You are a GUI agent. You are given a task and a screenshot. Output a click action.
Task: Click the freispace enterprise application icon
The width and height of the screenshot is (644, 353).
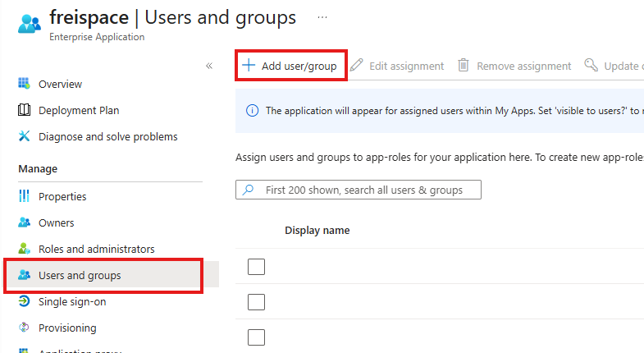[x=30, y=24]
